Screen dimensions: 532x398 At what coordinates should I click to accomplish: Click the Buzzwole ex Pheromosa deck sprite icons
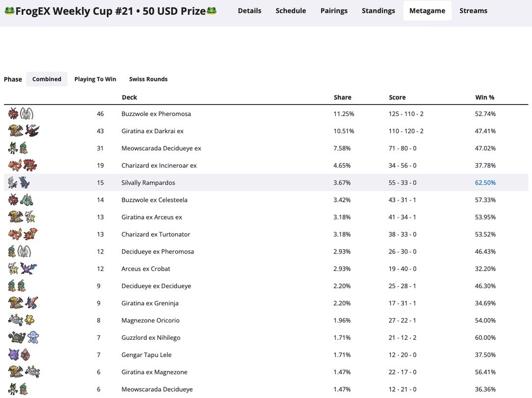point(21,114)
